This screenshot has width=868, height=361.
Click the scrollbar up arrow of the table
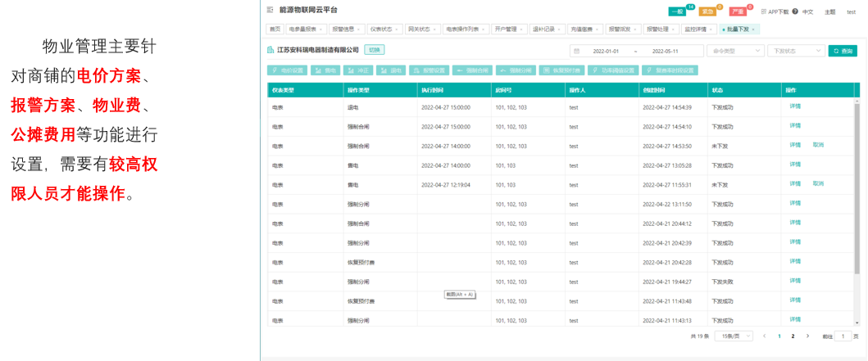[857, 101]
